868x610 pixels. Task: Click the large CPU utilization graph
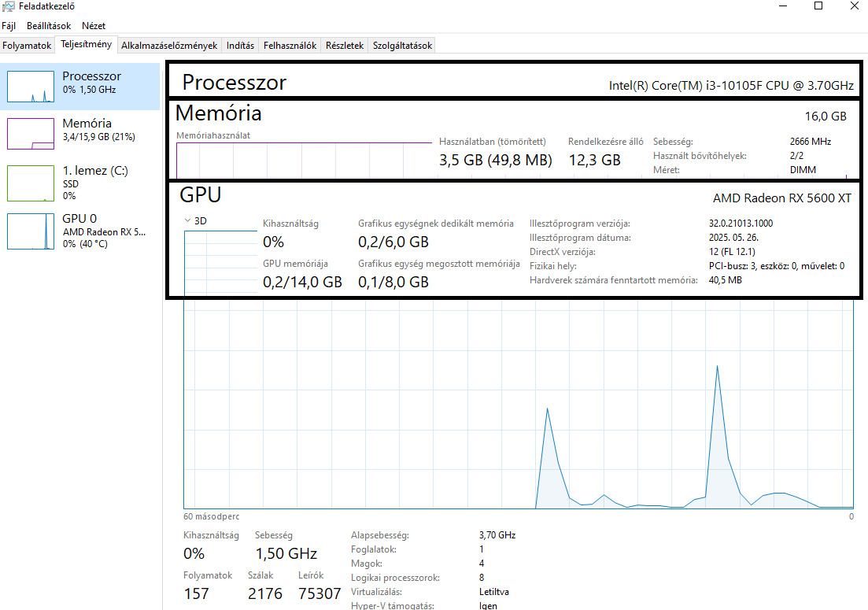[519, 404]
